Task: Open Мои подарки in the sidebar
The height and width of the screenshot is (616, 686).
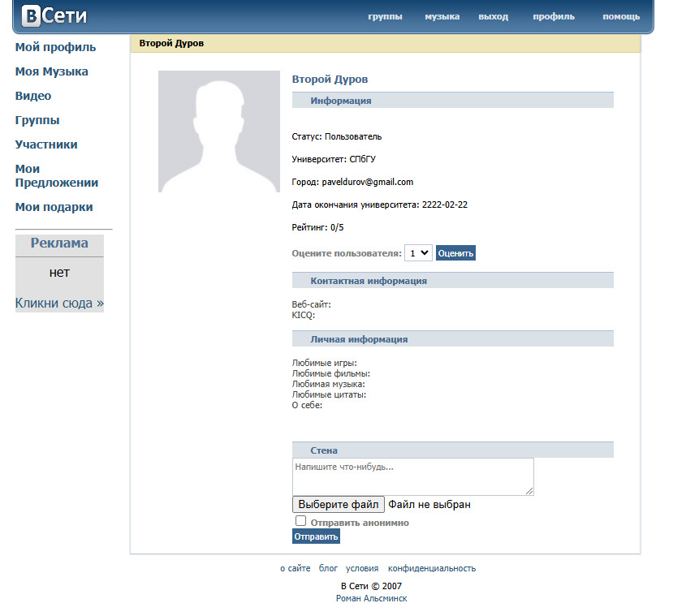Action: pos(54,207)
